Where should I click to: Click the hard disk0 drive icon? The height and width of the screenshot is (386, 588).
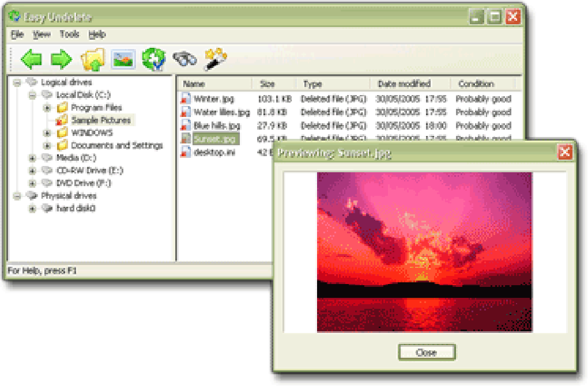(x=47, y=207)
